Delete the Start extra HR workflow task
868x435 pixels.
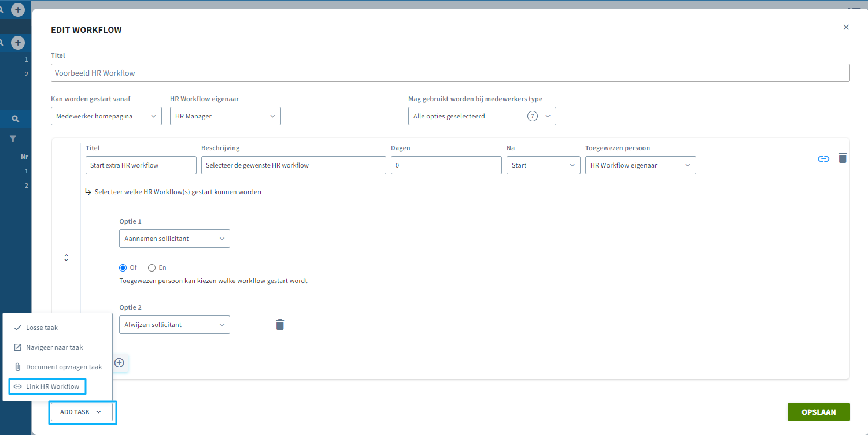[843, 158]
